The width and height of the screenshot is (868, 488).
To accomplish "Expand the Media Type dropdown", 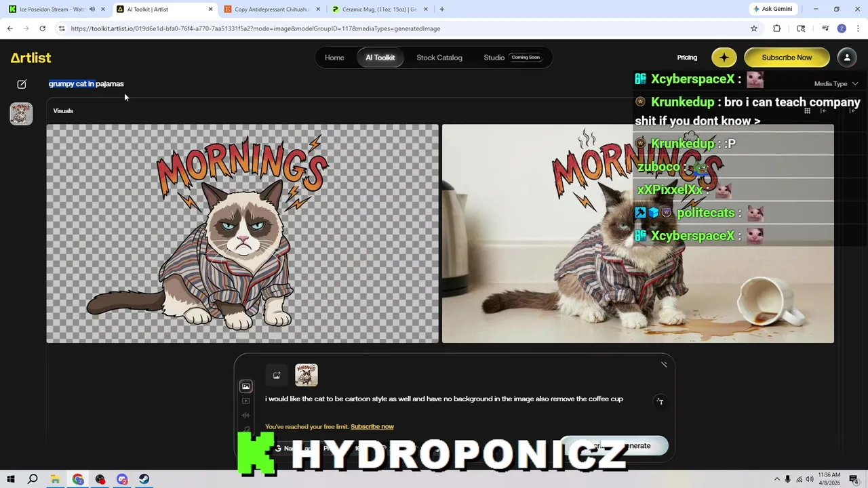I will click(836, 83).
